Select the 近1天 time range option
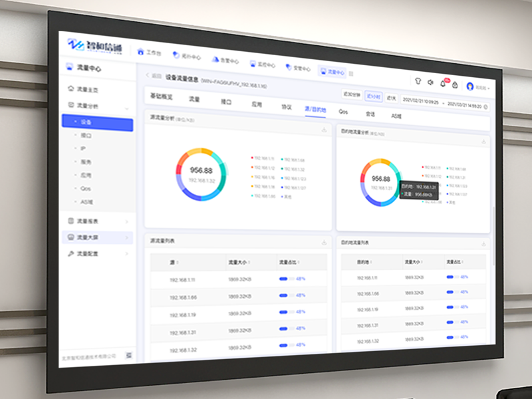Viewport: 532px width, 399px height. [392, 98]
